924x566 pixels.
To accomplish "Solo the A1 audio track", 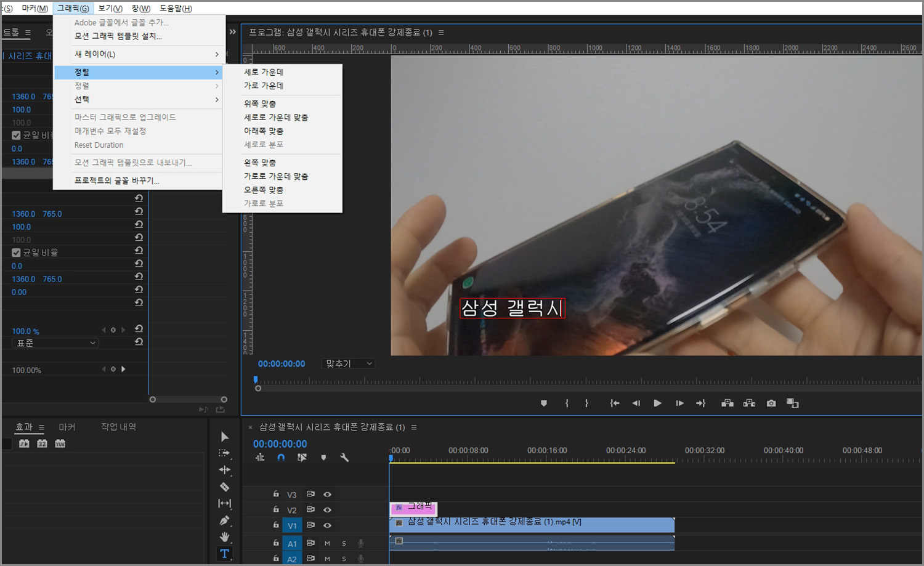I will (344, 543).
